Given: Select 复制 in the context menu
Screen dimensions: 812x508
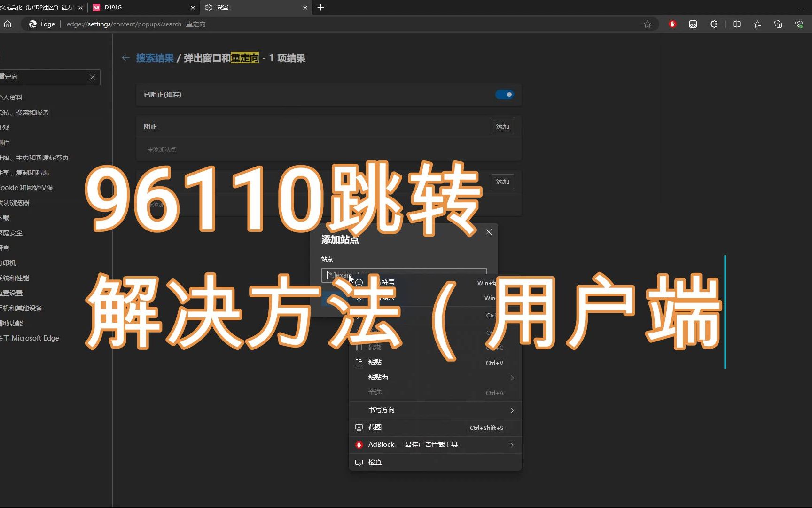Looking at the screenshot, I should click(x=435, y=348).
